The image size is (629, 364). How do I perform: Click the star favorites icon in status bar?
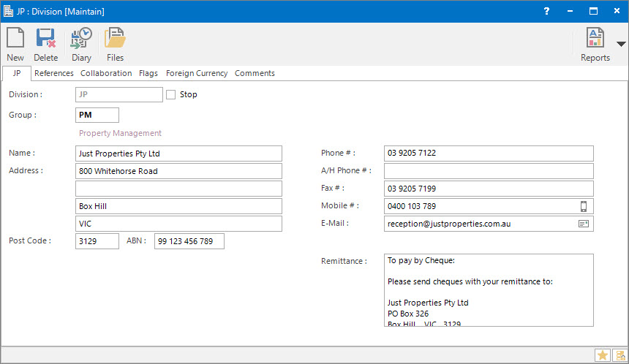pos(603,355)
